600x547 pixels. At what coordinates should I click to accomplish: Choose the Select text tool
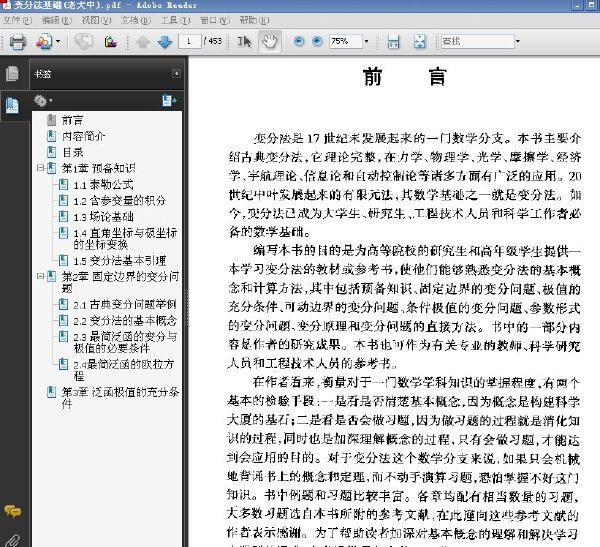pos(244,41)
